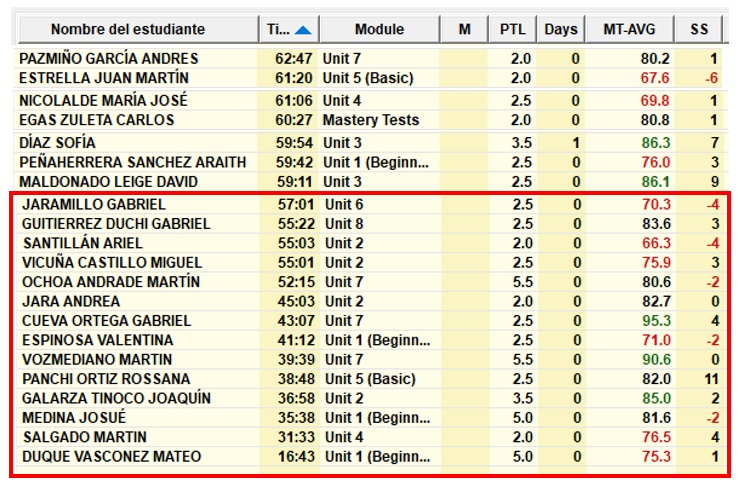Sort by the Module column header
The height and width of the screenshot is (490, 741).
tap(379, 29)
